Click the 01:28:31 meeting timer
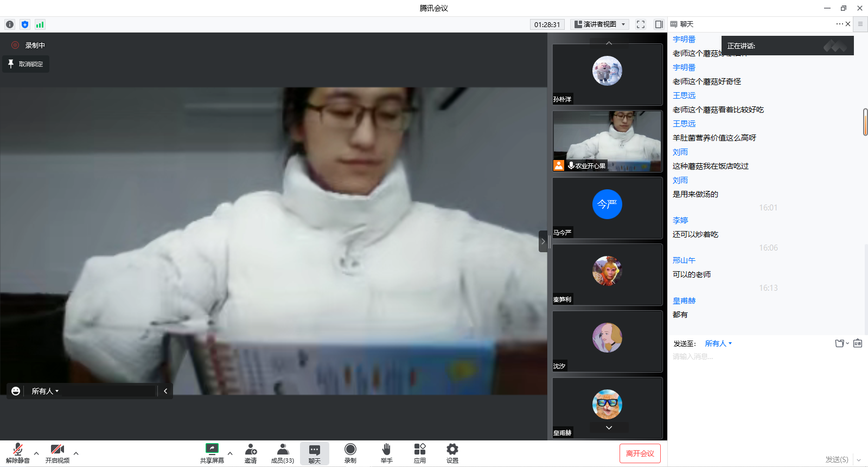868x467 pixels. (547, 24)
